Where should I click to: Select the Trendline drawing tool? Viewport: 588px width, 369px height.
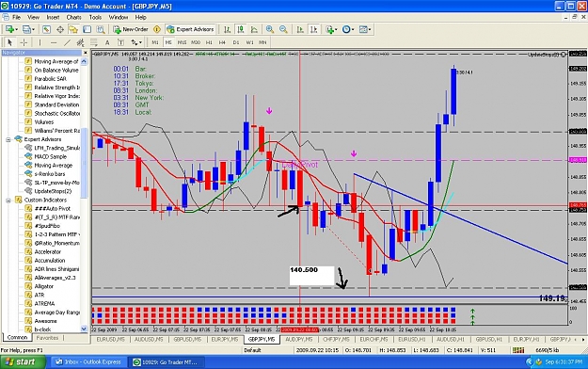[67, 42]
